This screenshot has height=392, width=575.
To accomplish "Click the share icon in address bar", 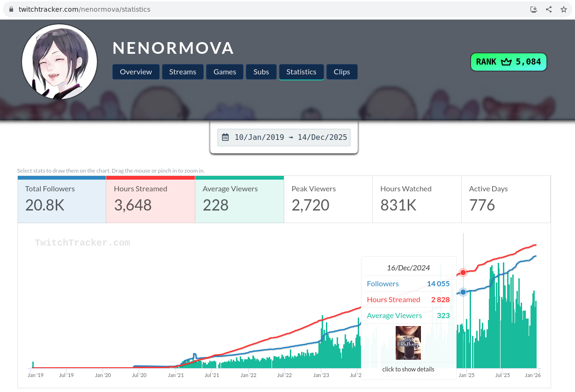I will point(549,9).
